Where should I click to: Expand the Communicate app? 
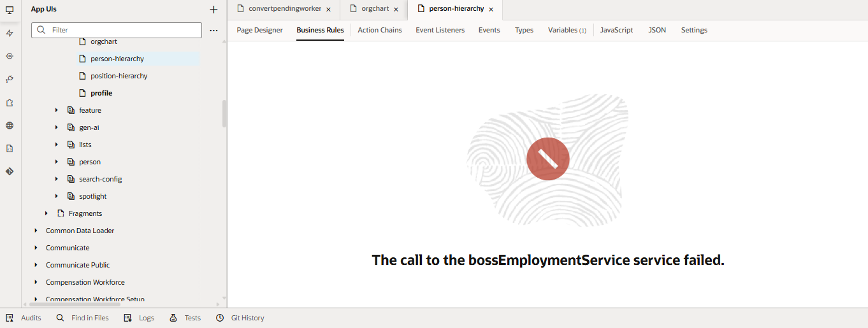36,248
